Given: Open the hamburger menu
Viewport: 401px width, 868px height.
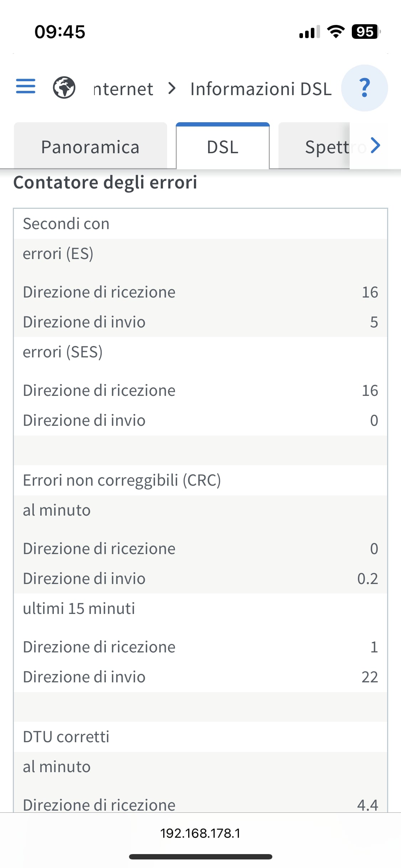Looking at the screenshot, I should (26, 86).
